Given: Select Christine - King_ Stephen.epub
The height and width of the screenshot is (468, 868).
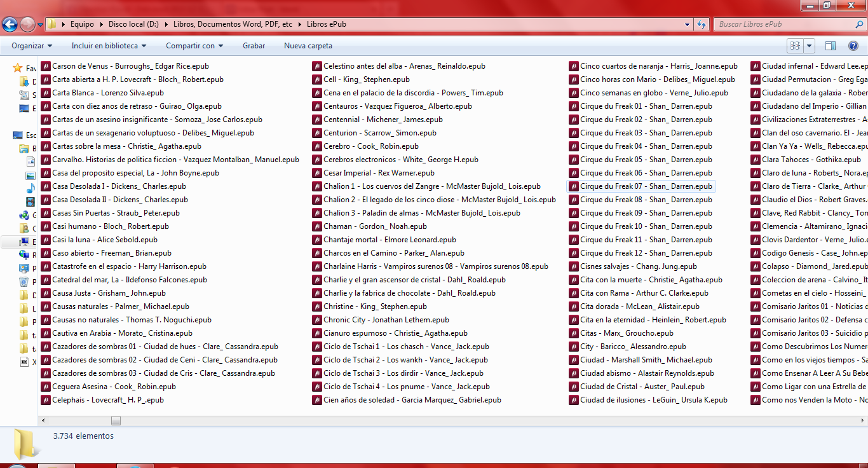Looking at the screenshot, I should click(370, 306).
